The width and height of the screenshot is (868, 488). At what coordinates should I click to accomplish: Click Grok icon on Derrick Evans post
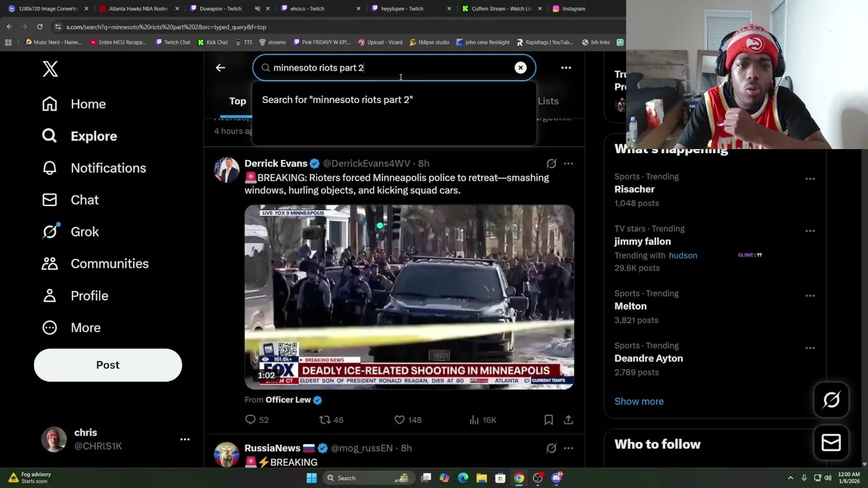[551, 163]
